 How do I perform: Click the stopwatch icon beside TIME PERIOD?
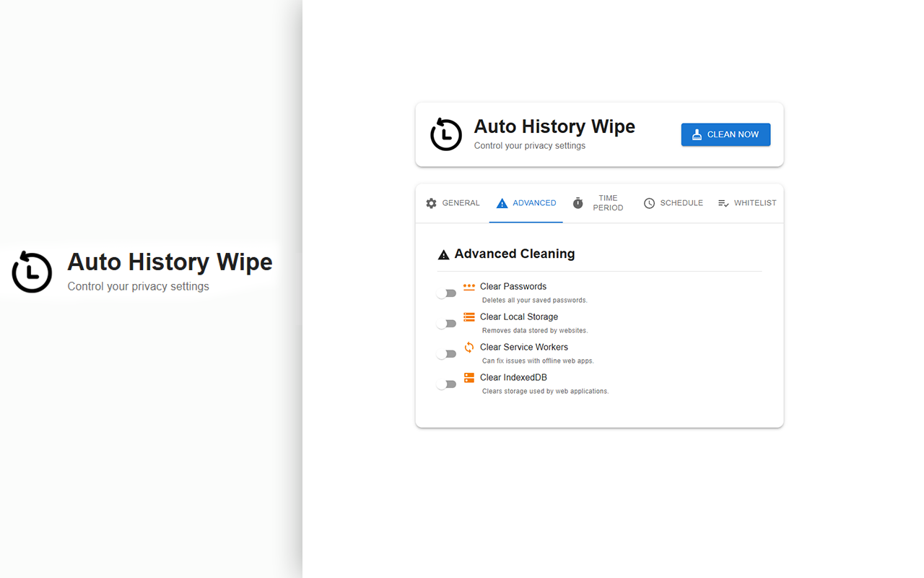[578, 203]
